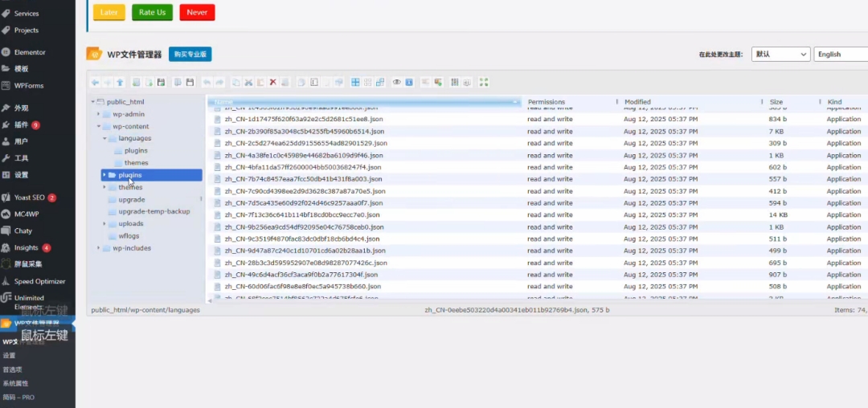Viewport: 868px width, 408px height.
Task: Collapse the languages tree folder
Action: (104, 139)
